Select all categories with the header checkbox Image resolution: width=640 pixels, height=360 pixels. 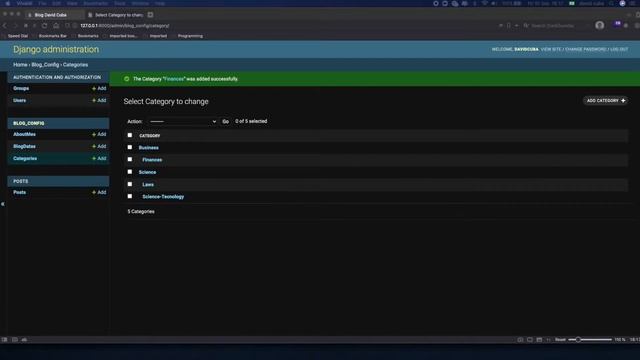(x=130, y=135)
